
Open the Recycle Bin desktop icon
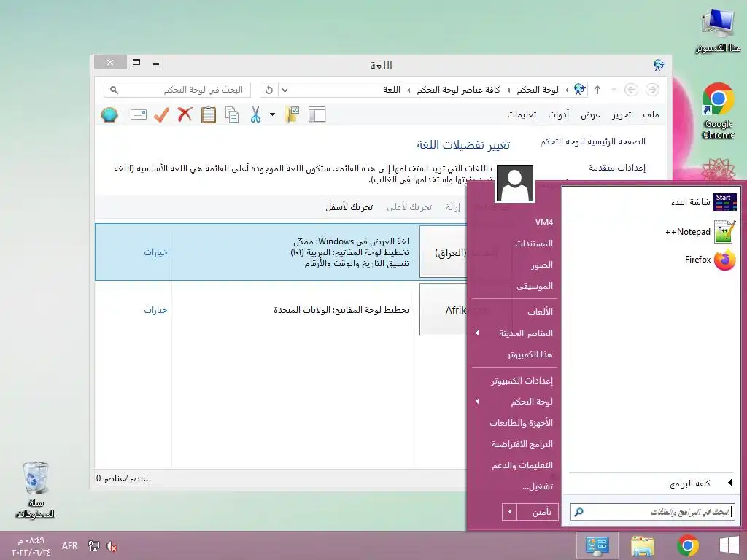click(x=36, y=490)
